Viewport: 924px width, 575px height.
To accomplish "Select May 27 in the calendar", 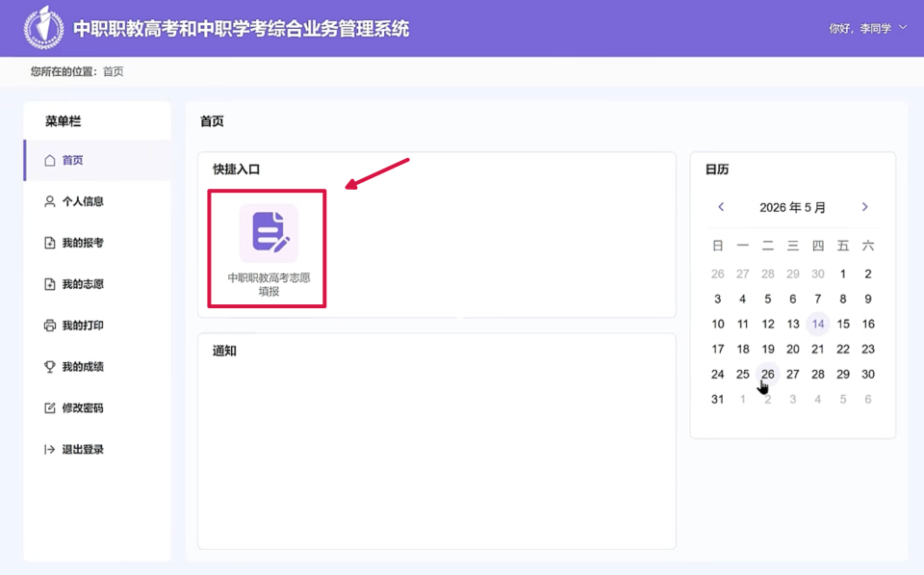I will point(793,374).
